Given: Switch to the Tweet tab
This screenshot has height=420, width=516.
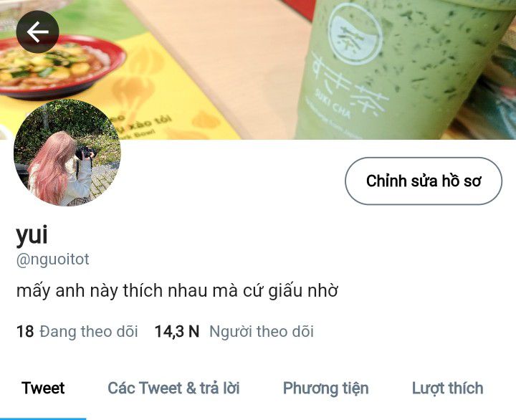Looking at the screenshot, I should [43, 388].
